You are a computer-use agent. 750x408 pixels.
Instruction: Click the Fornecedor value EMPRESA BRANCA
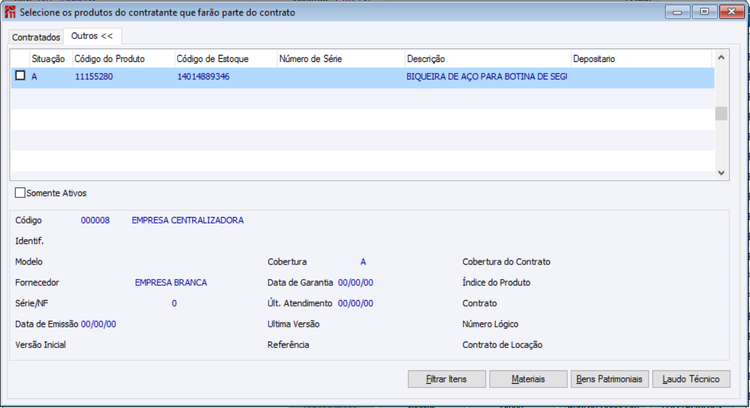point(171,283)
